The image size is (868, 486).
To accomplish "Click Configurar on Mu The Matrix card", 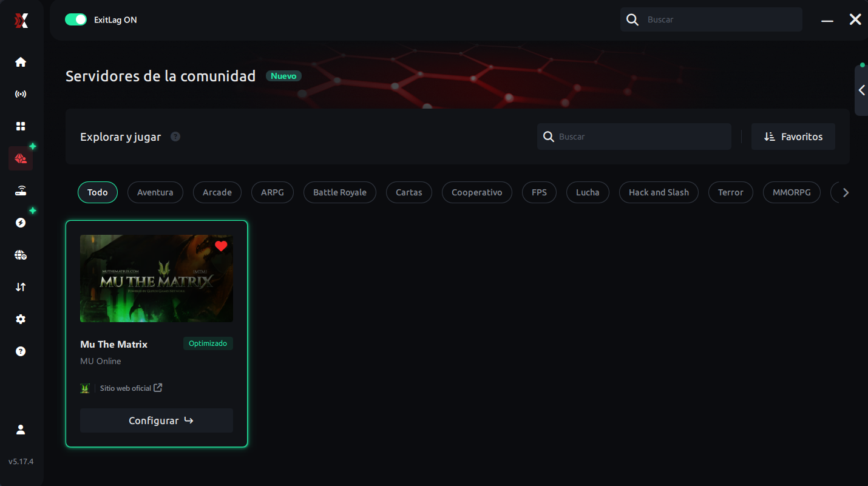I will tap(157, 420).
